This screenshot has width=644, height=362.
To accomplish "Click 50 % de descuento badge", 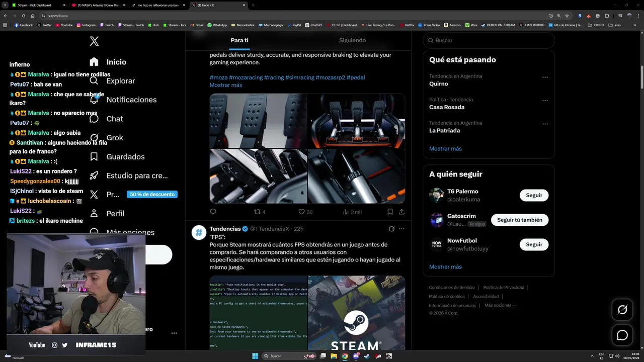I will [152, 195].
